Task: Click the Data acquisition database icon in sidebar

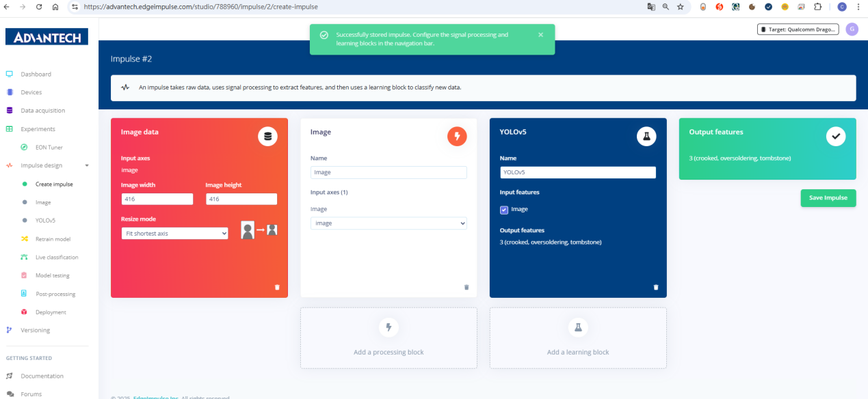Action: point(10,110)
